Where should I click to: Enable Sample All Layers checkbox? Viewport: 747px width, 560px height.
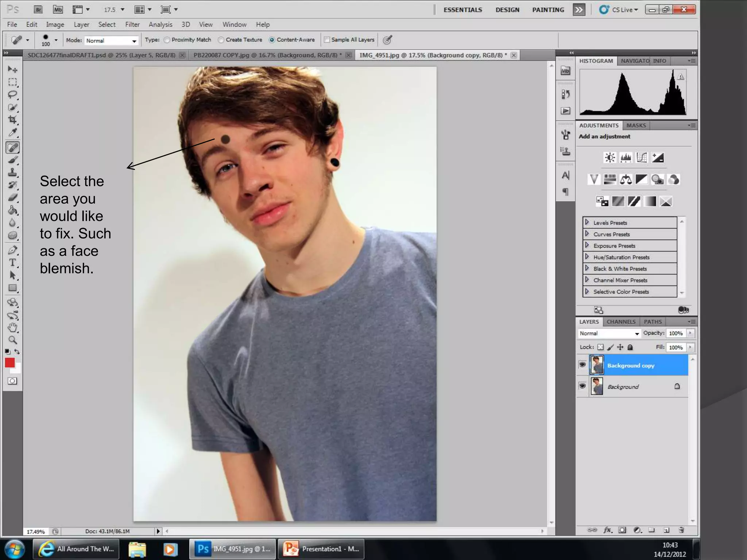click(x=327, y=40)
